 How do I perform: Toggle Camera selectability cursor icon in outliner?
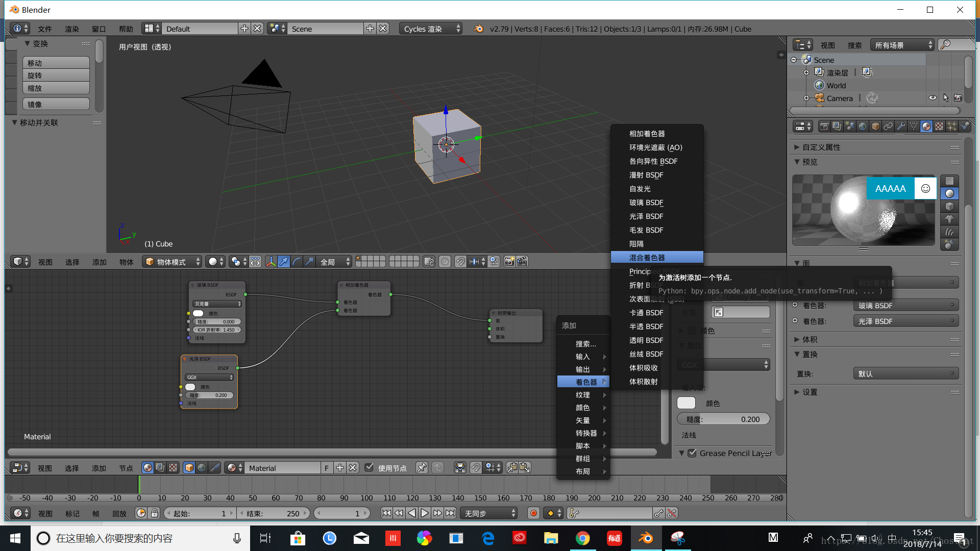coord(946,98)
